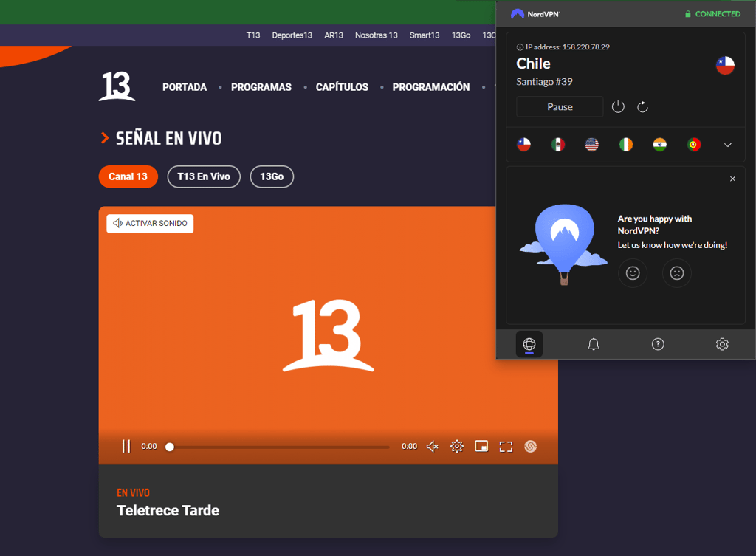The width and height of the screenshot is (756, 556).
Task: Click the Santiago #39 server name
Action: (x=544, y=82)
